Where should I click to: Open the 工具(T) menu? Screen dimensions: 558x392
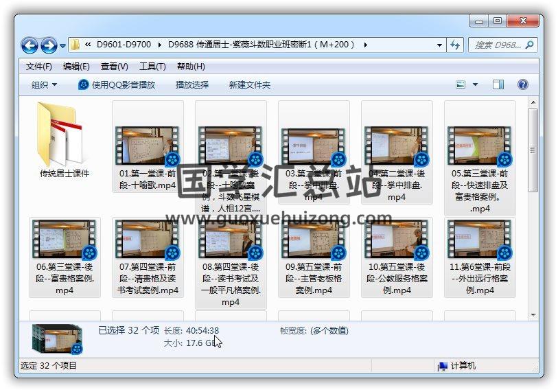[152, 67]
